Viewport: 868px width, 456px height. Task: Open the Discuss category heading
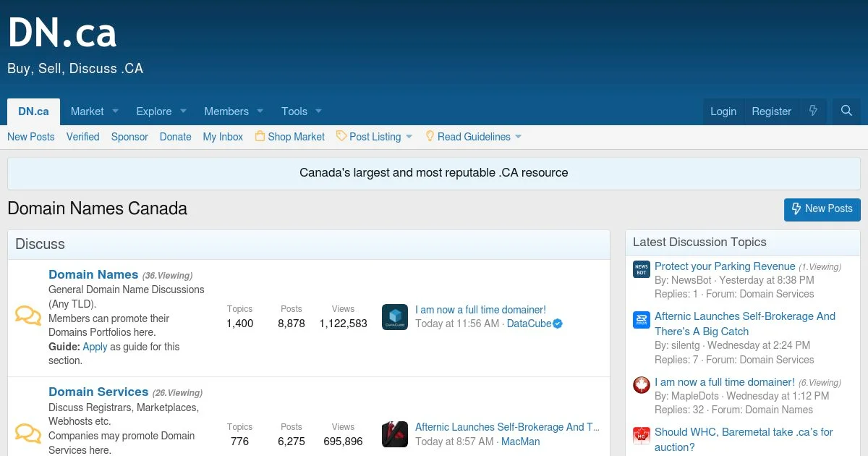tap(41, 244)
